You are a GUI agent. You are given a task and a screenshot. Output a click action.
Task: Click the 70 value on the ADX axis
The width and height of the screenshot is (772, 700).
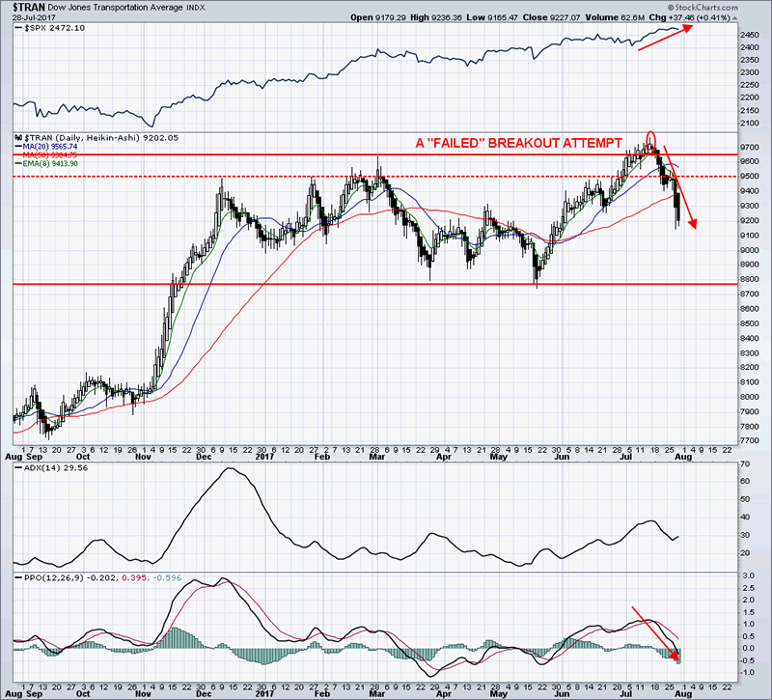tap(744, 464)
